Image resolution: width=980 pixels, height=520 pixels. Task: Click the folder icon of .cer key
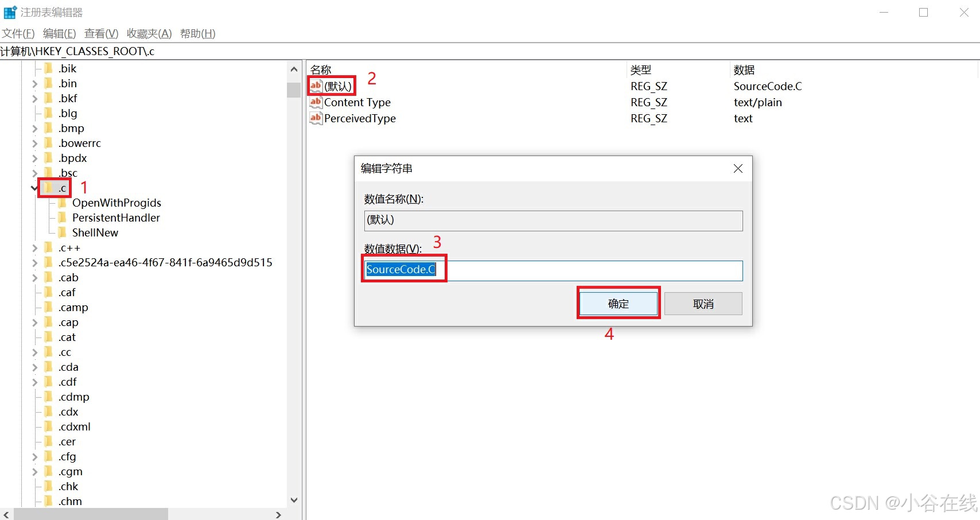(49, 441)
